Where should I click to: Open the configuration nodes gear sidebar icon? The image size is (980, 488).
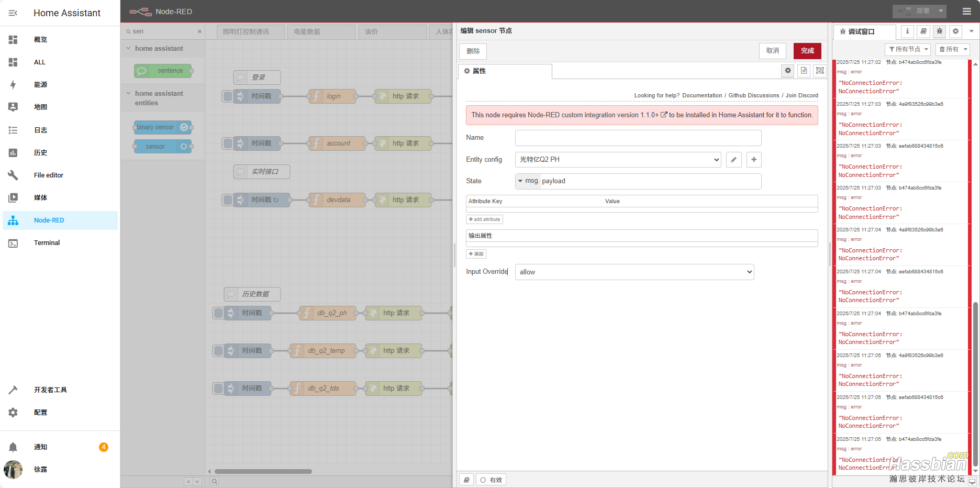coord(955,31)
